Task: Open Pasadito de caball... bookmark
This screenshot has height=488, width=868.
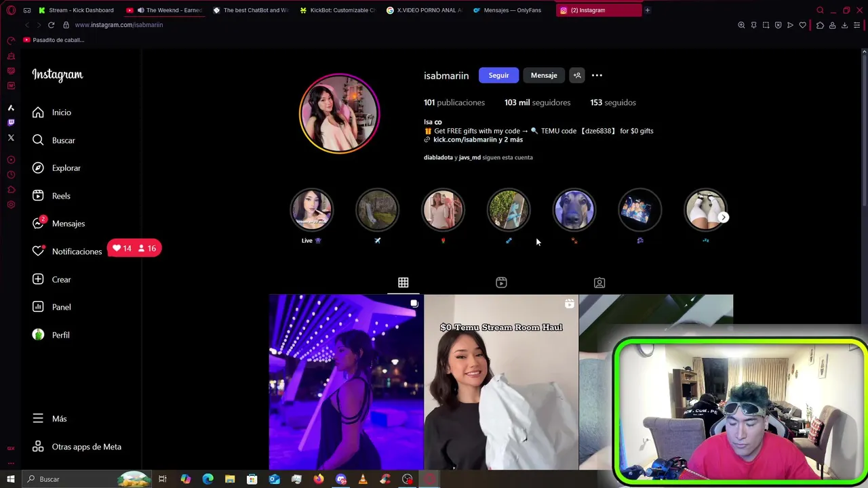Action: (x=54, y=40)
